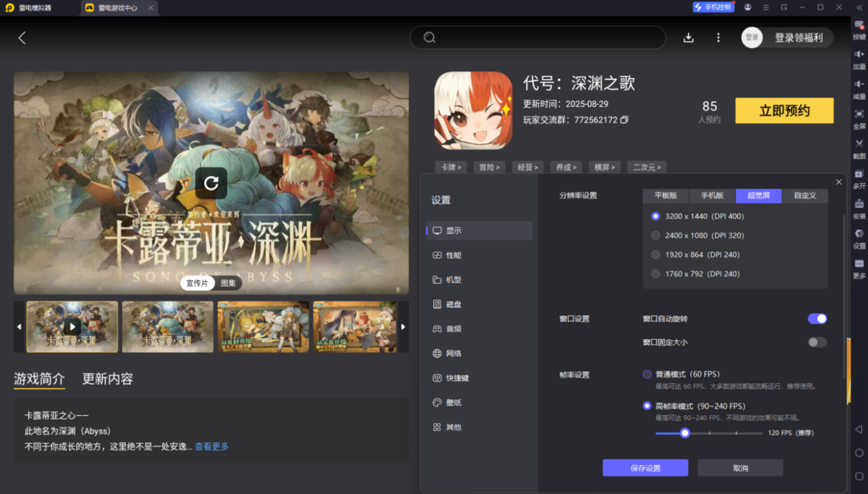Open the hamburger menu in title bar
The width and height of the screenshot is (868, 494).
pyautogui.click(x=766, y=7)
